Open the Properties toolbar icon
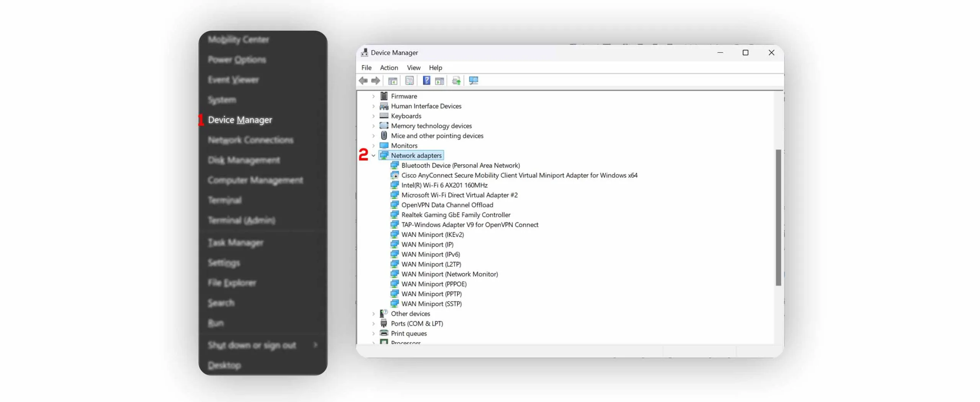 click(x=409, y=81)
